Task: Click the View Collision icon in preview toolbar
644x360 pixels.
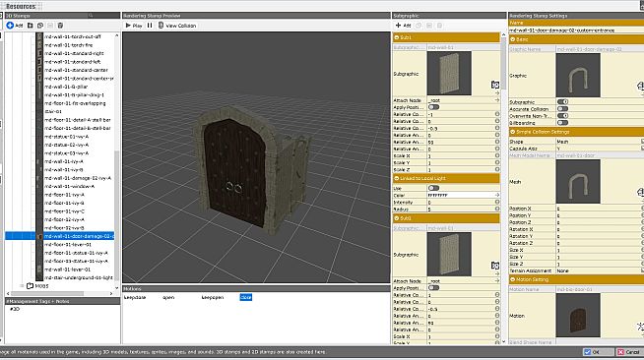Action: point(161,26)
